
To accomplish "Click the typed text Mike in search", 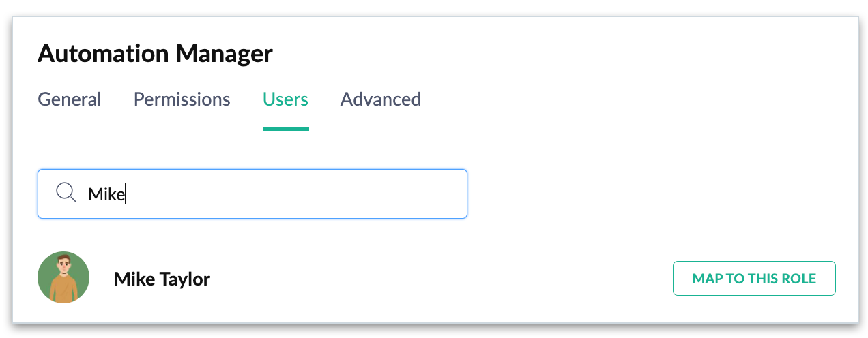I will pyautogui.click(x=106, y=194).
